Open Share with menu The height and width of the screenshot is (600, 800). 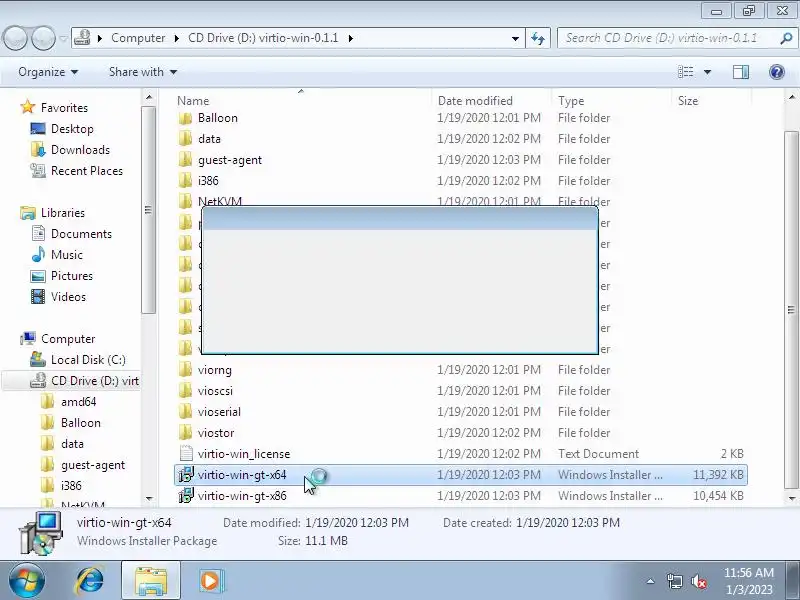143,72
